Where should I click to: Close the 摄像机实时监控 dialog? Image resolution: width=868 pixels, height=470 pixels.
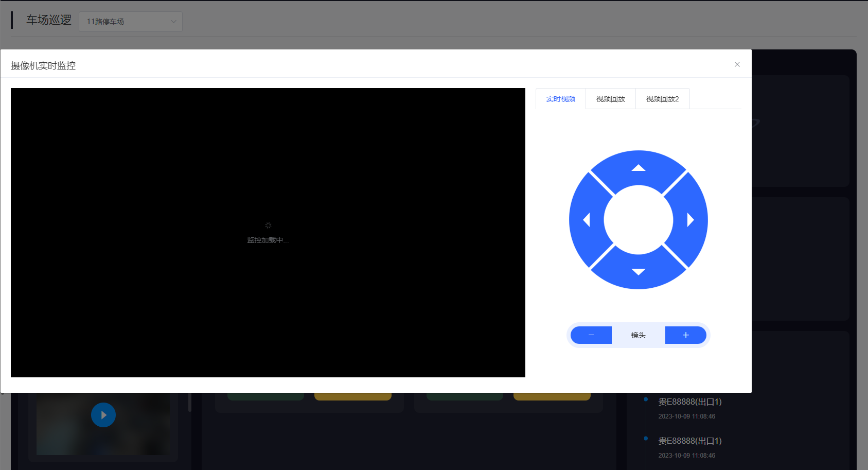(x=737, y=64)
